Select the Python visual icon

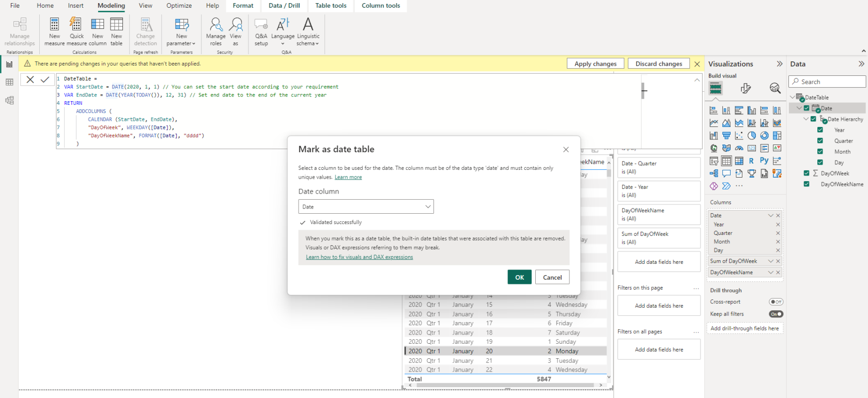[764, 161]
